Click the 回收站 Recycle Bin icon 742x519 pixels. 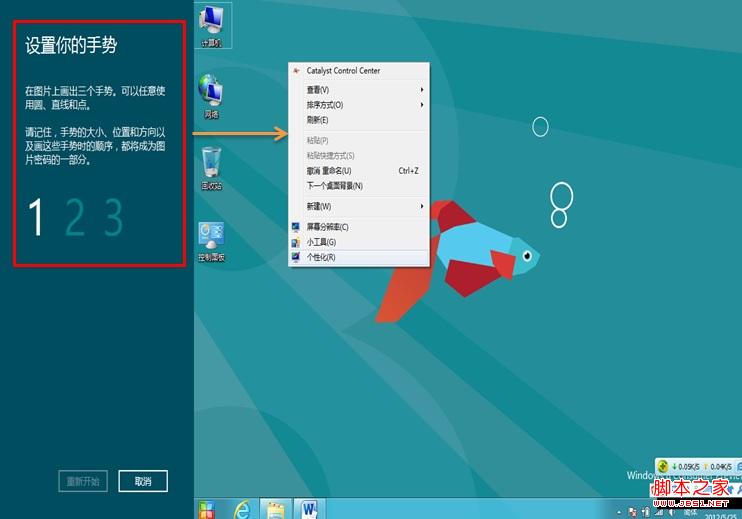pyautogui.click(x=211, y=165)
